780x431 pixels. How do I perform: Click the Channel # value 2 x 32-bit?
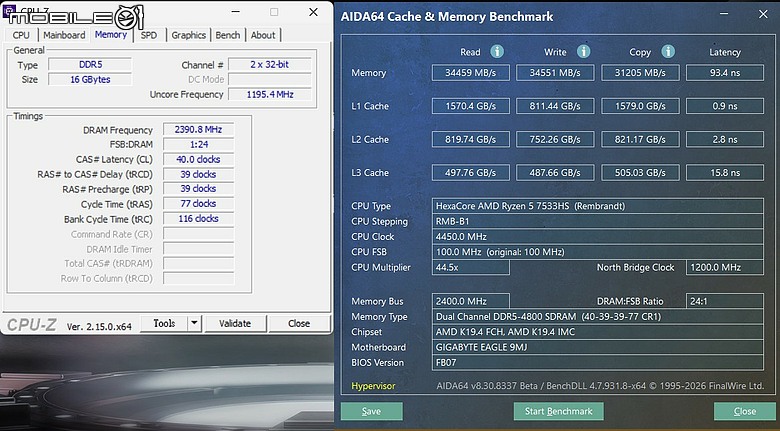270,65
